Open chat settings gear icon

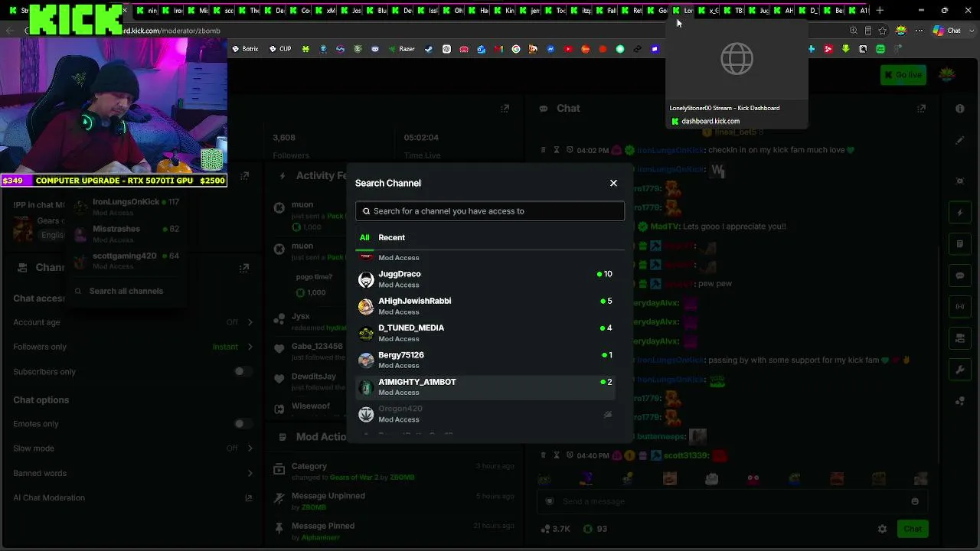tap(882, 529)
